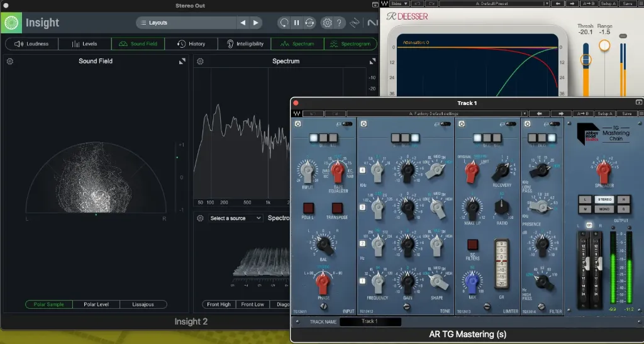Open DeEsser Default Preset dropdown
Screen dimensions: 644x344
tap(494, 4)
